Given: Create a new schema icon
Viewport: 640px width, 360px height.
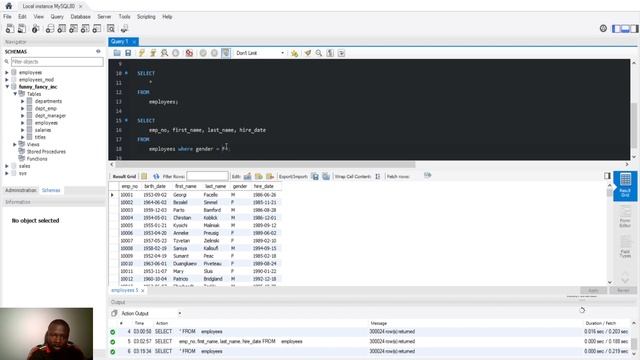Looking at the screenshot, I should coord(50,29).
